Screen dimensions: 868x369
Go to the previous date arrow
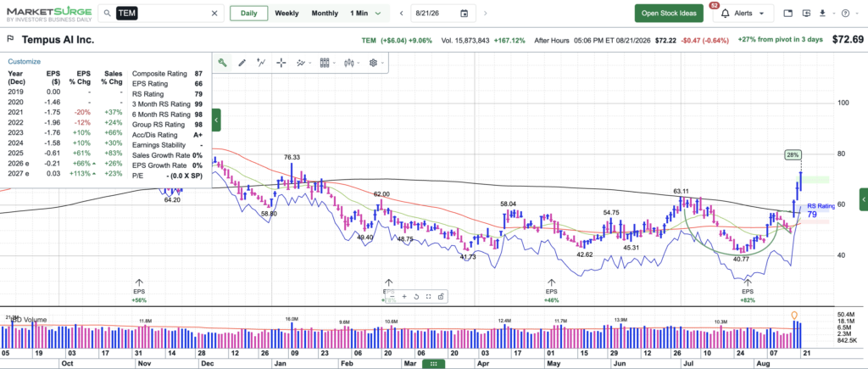[x=401, y=14]
